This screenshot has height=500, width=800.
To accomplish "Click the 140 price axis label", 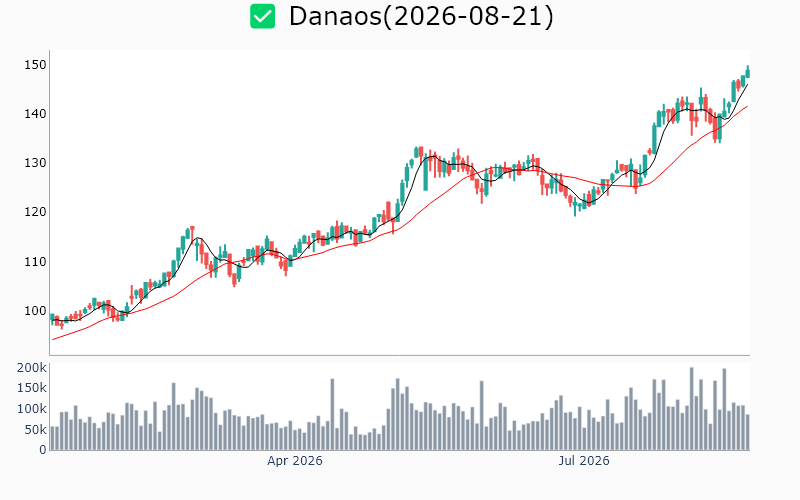I will (x=35, y=114).
